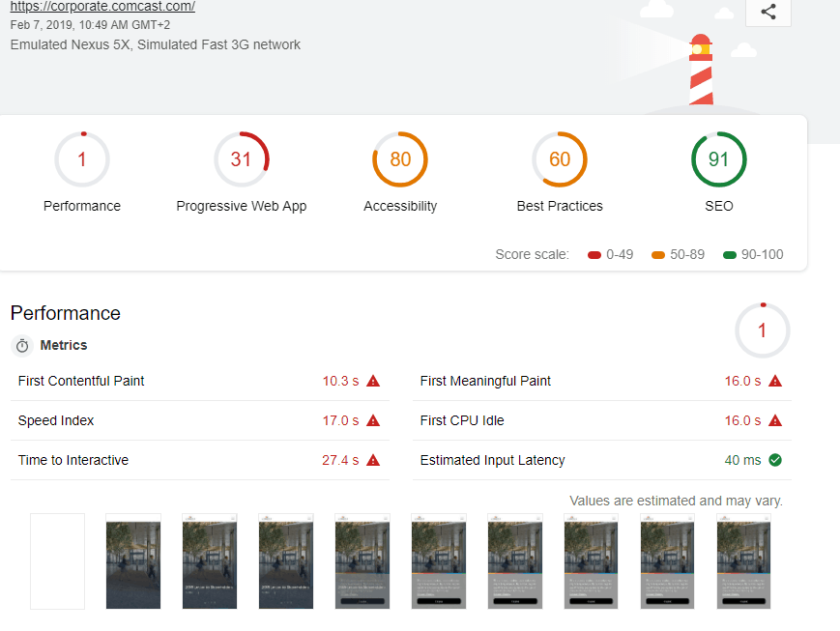Jump to Performance score gauge
The height and width of the screenshot is (631, 840).
tap(82, 160)
